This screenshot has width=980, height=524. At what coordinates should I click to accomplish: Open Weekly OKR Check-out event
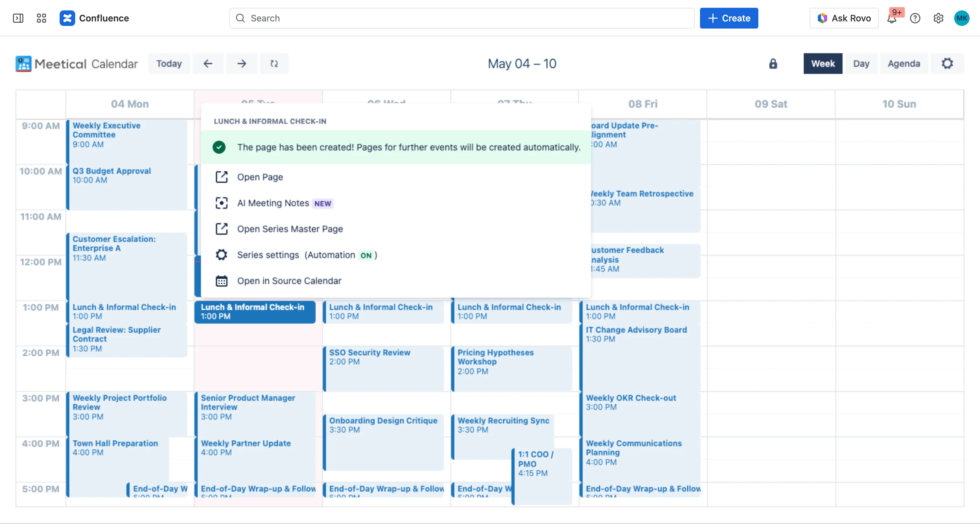640,414
